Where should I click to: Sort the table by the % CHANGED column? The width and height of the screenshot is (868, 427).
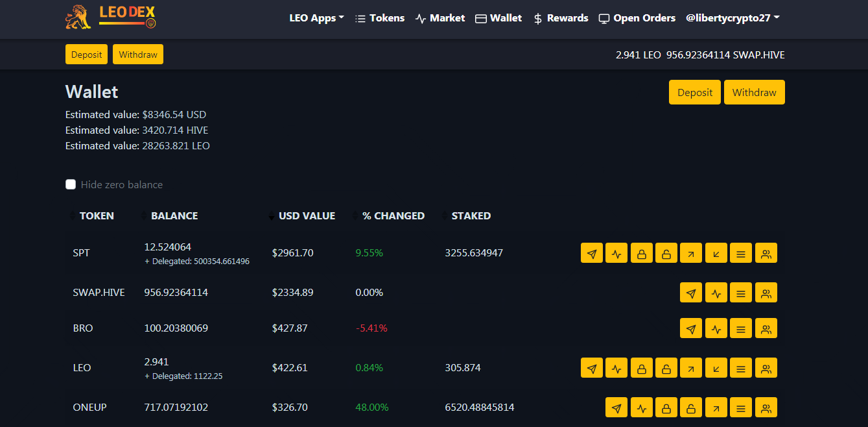click(x=393, y=216)
